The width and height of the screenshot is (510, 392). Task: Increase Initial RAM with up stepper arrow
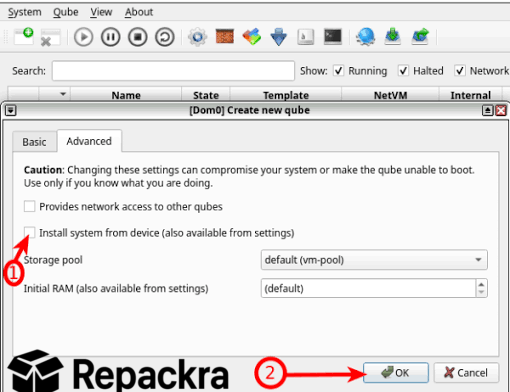(x=481, y=284)
